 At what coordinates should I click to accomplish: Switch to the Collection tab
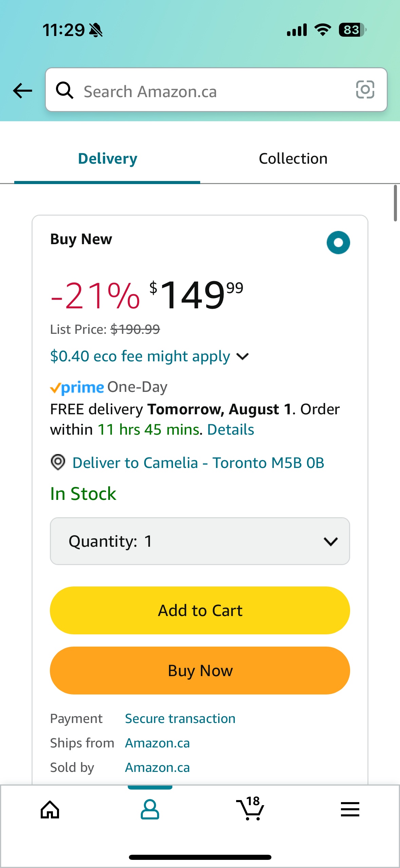point(293,159)
